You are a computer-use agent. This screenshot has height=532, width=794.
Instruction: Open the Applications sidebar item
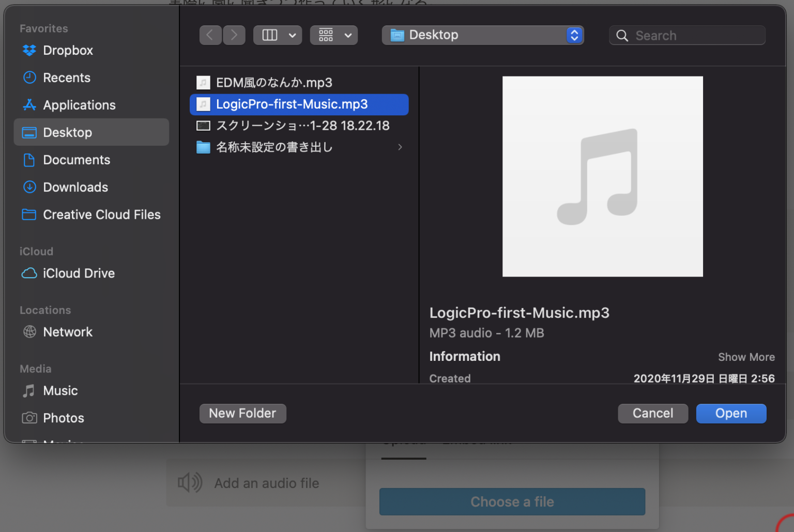[79, 105]
